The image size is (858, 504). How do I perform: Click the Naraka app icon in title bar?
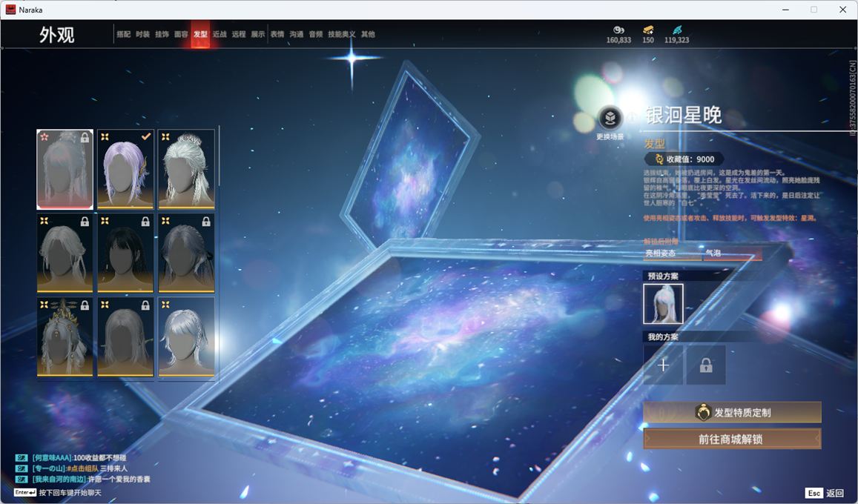tap(10, 10)
